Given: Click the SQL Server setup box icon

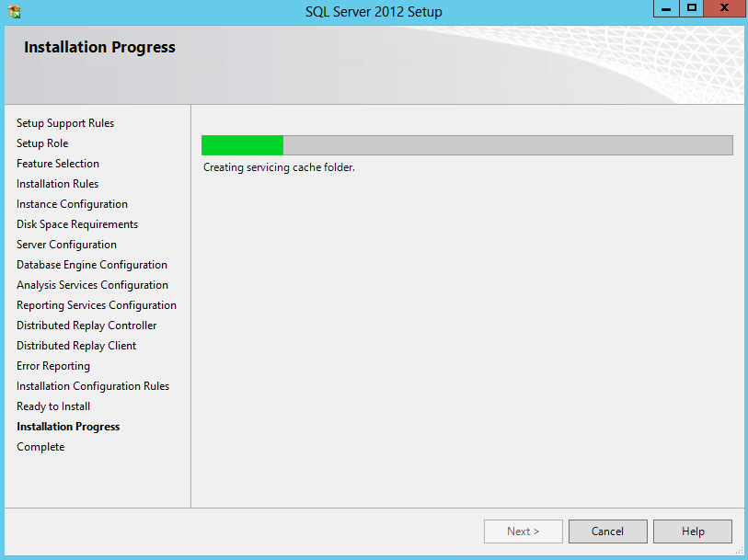Looking at the screenshot, I should [15, 11].
